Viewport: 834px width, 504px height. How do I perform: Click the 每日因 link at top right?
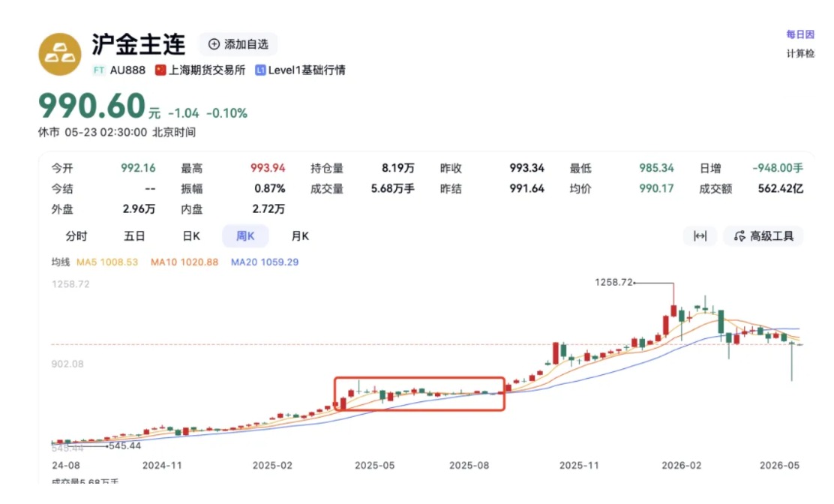(x=800, y=34)
